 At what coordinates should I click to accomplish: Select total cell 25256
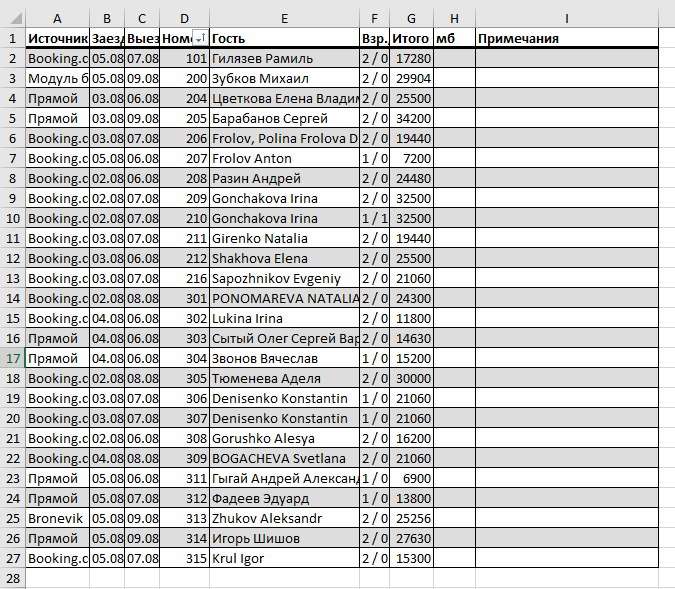click(411, 518)
